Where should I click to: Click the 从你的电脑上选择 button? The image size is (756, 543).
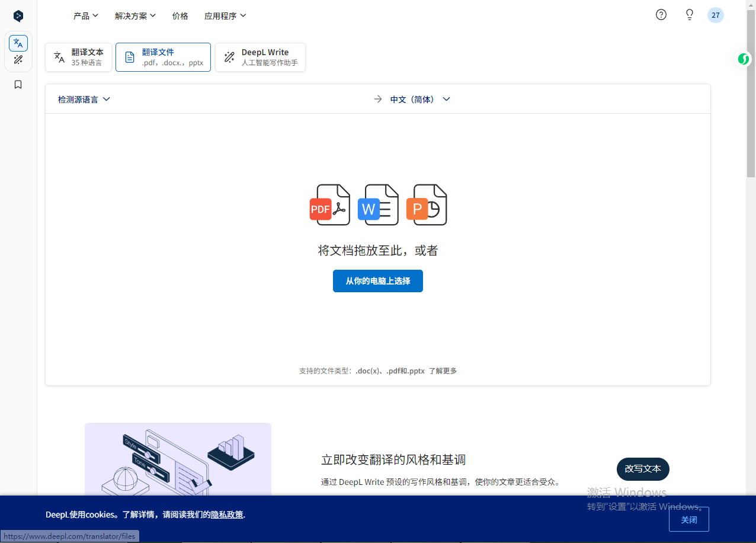pyautogui.click(x=378, y=281)
